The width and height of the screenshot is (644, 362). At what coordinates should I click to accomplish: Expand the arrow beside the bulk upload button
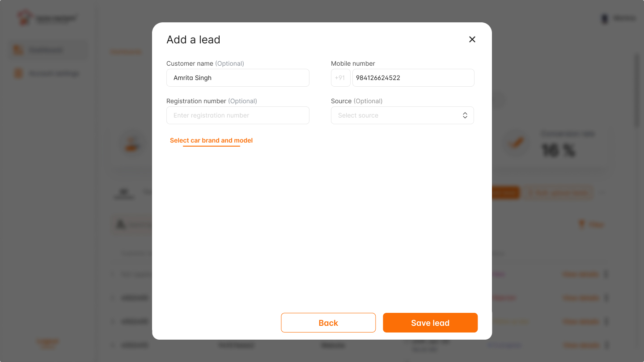click(x=602, y=193)
